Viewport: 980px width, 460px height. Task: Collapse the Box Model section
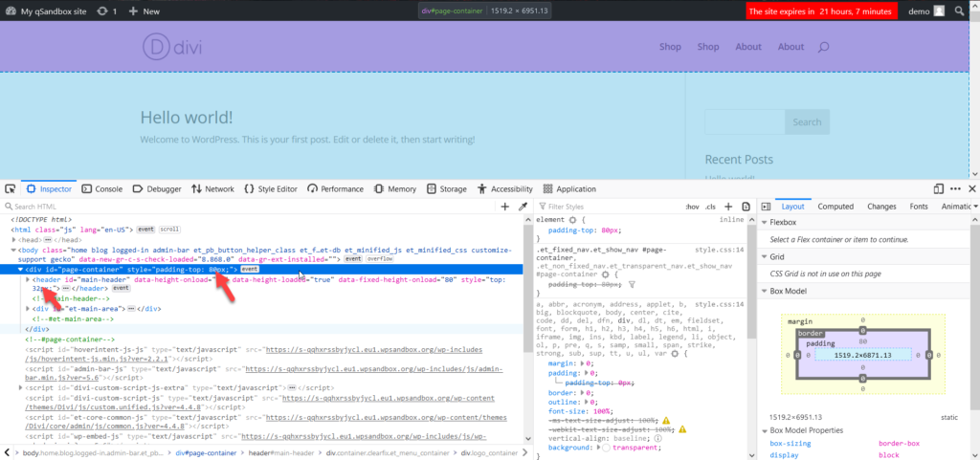765,291
